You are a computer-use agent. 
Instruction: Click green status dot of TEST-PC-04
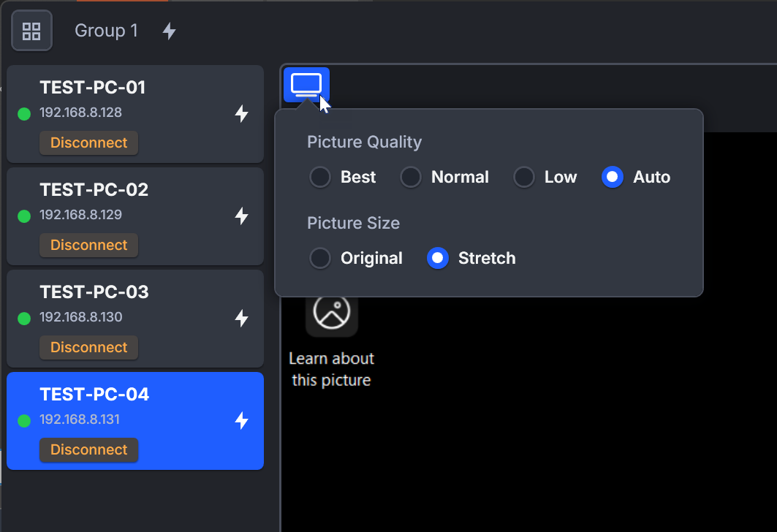(x=24, y=421)
